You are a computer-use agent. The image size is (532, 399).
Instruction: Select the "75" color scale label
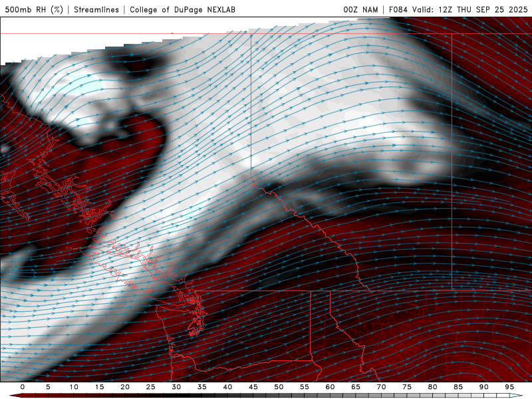coord(407,387)
